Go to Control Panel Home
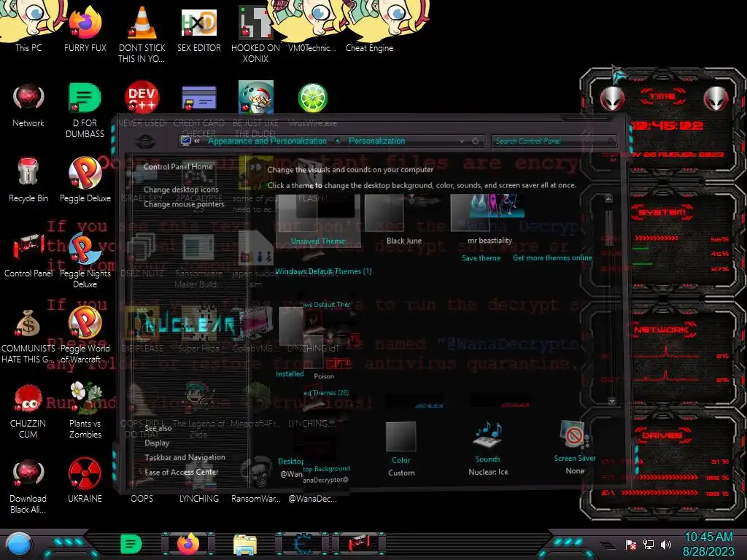The height and width of the screenshot is (560, 747). pos(178,167)
